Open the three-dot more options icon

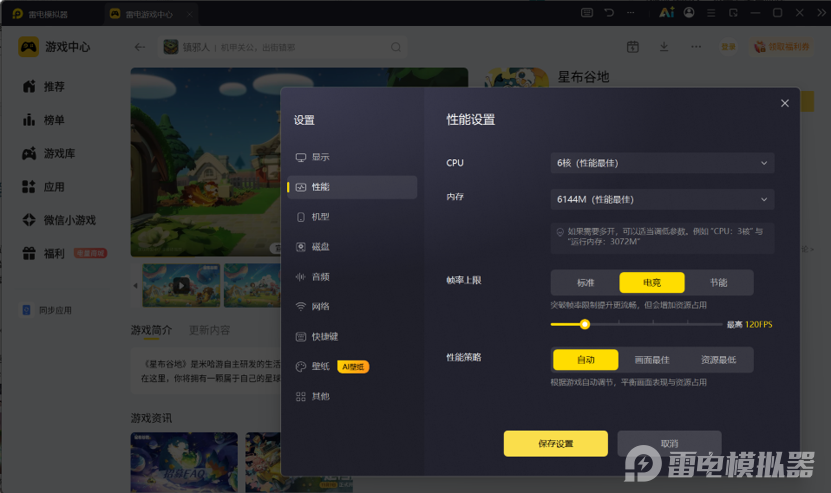[696, 47]
